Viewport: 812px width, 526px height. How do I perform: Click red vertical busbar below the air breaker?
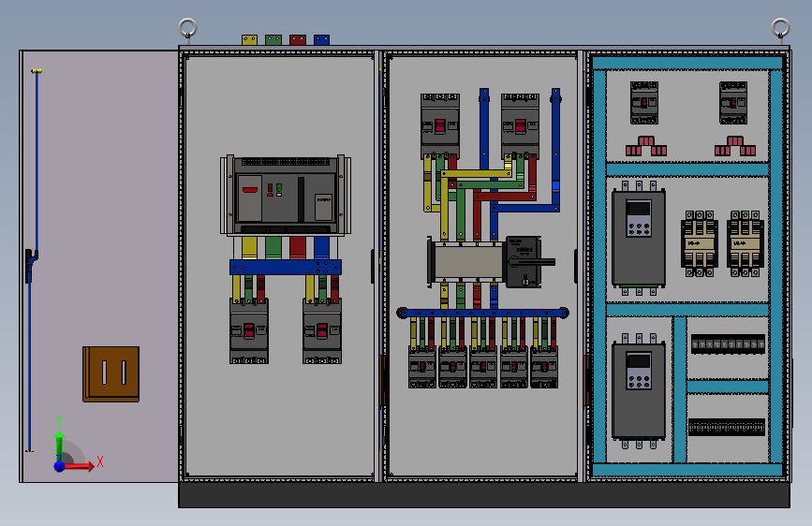pos(298,247)
